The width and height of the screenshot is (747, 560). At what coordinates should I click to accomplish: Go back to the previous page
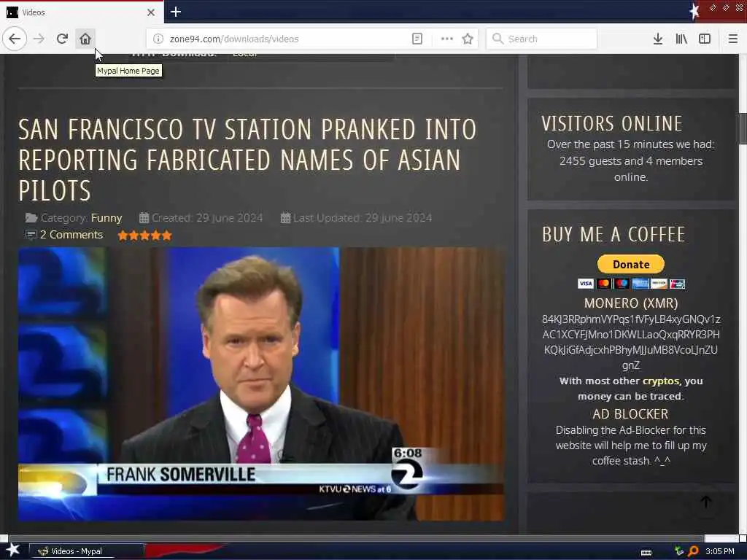click(15, 39)
